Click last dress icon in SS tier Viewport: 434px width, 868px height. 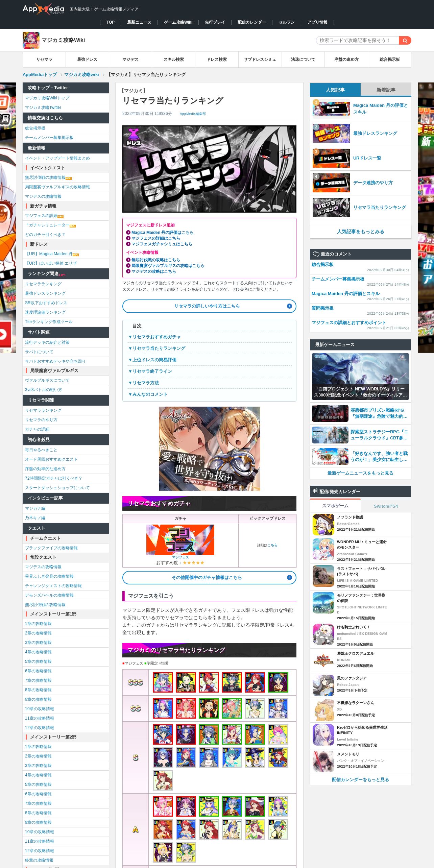[278, 708]
